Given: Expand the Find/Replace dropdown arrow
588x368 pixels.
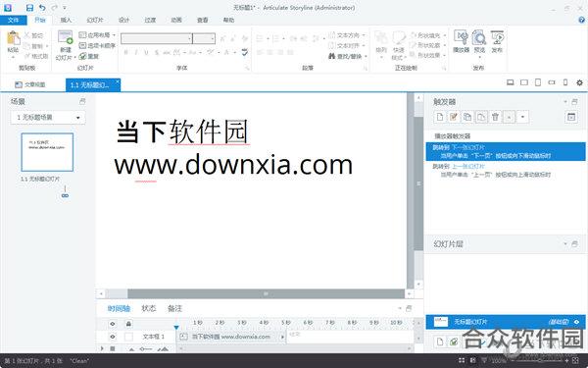Looking at the screenshot, I should click(x=366, y=56).
